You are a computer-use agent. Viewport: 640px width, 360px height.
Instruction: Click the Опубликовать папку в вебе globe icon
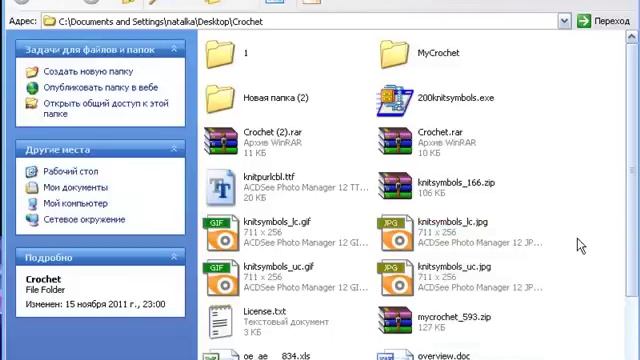pyautogui.click(x=32, y=88)
